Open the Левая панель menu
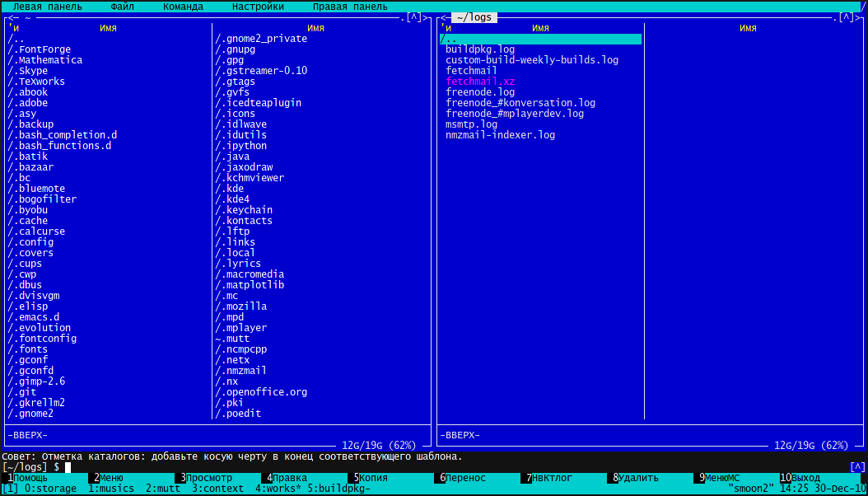Image resolution: width=868 pixels, height=496 pixels. click(x=47, y=7)
